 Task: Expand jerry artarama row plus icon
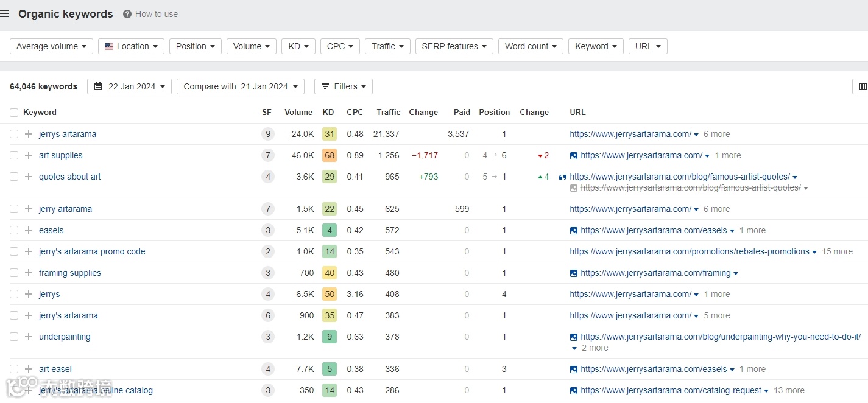pos(29,209)
